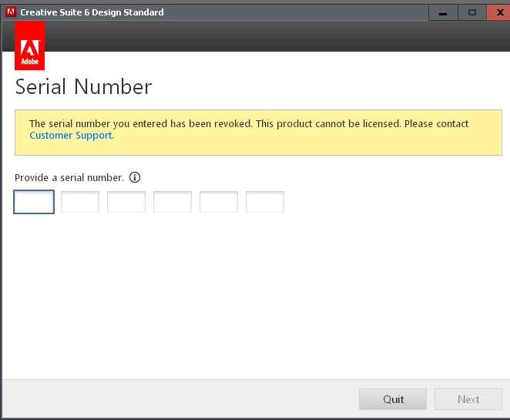Viewport: 510px width, 420px height.
Task: Select the fifth serial number field
Action: click(219, 202)
